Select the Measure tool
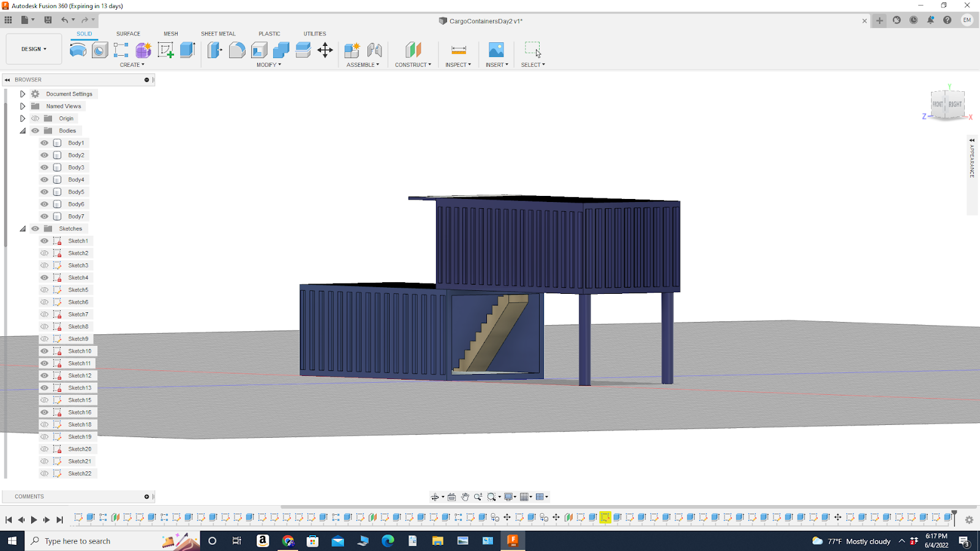The image size is (980, 551). pos(458,50)
